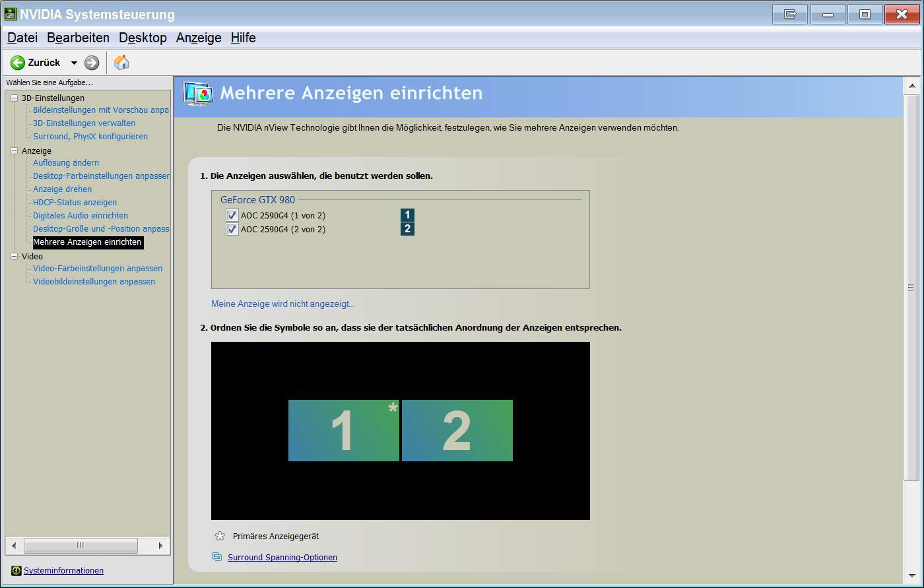This screenshot has height=588, width=924.
Task: Click the identifier badge 2 next to second AOC
Action: pyautogui.click(x=408, y=229)
